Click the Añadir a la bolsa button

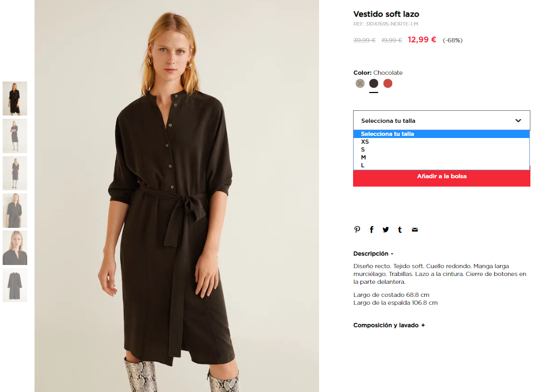click(x=441, y=178)
